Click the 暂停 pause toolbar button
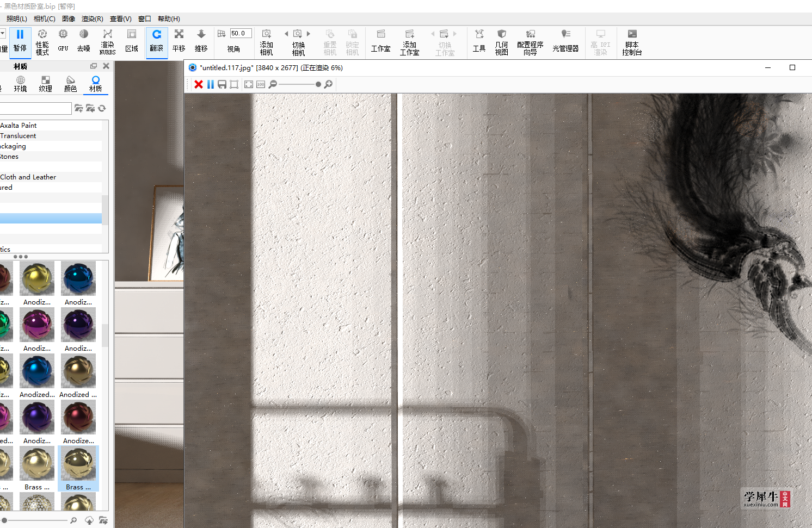The image size is (812, 528). click(x=20, y=42)
